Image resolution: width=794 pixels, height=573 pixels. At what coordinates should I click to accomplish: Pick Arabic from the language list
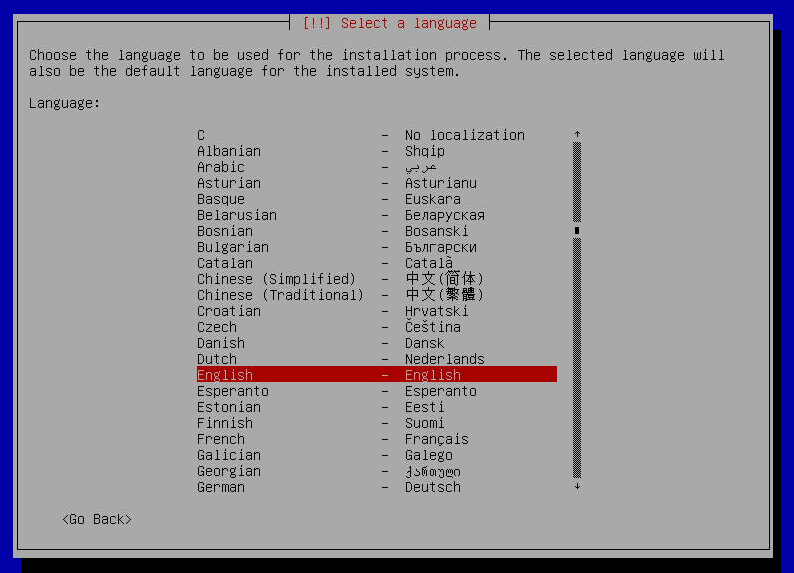click(x=377, y=167)
